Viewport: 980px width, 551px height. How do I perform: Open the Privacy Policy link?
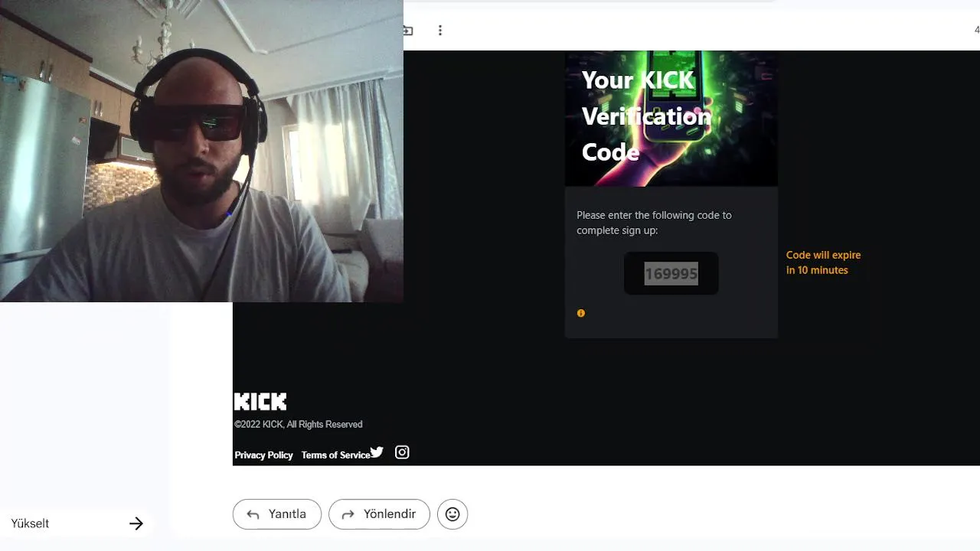263,455
